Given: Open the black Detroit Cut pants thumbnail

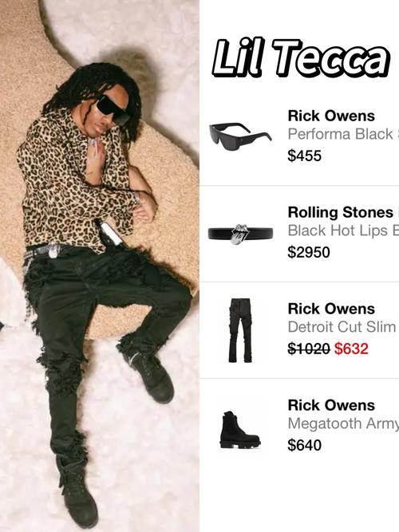Looking at the screenshot, I should [x=240, y=330].
